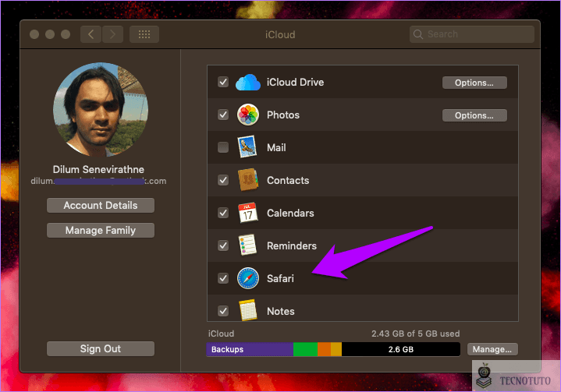
Task: Click the orange storage bar segment
Action: (324, 349)
